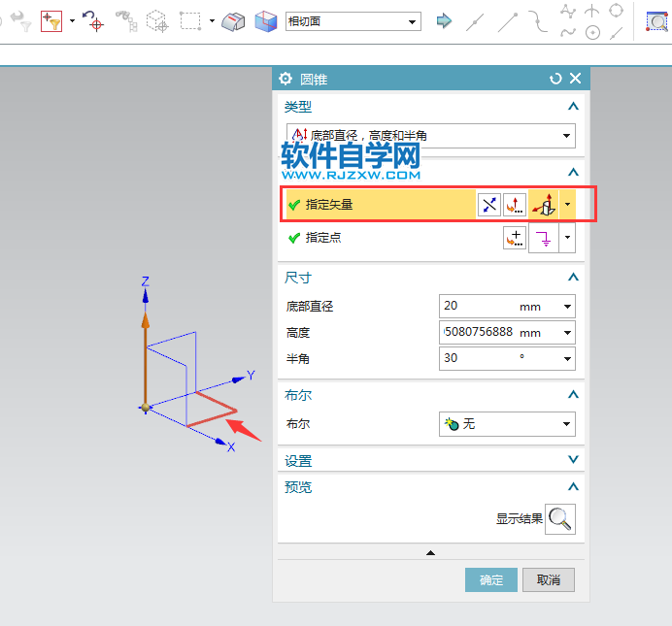Click the inferred vector icon
The width and height of the screenshot is (672, 626).
click(544, 205)
